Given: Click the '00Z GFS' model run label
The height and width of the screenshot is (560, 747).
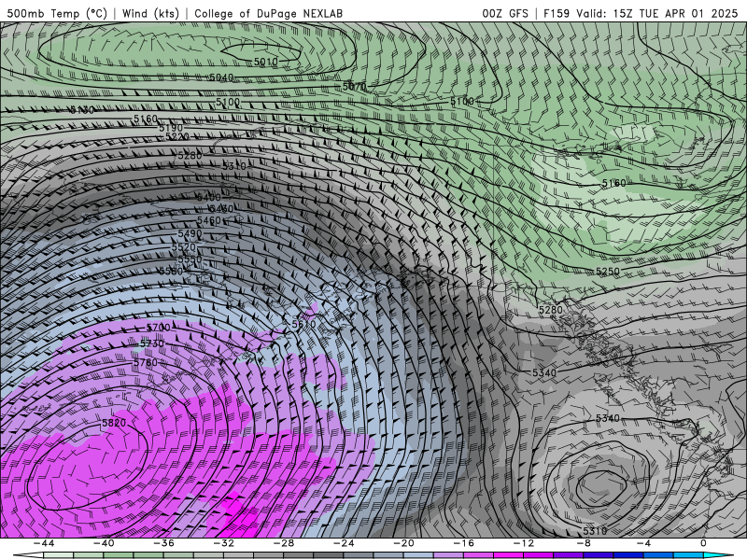Looking at the screenshot, I should 505,13.
